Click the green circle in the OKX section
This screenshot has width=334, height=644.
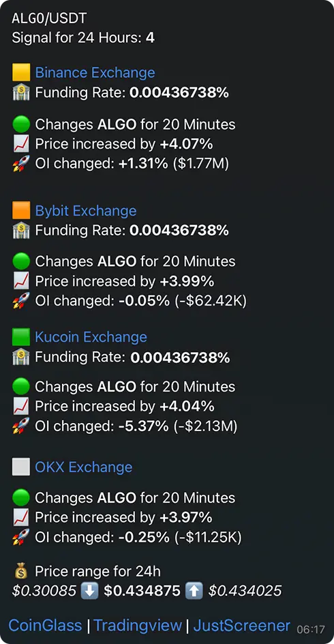click(x=21, y=498)
